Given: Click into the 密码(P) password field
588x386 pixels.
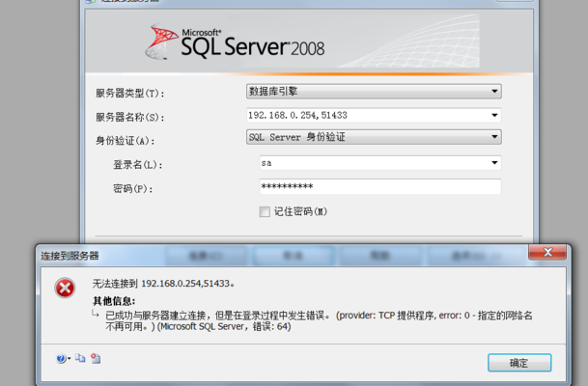Looking at the screenshot, I should click(380, 186).
